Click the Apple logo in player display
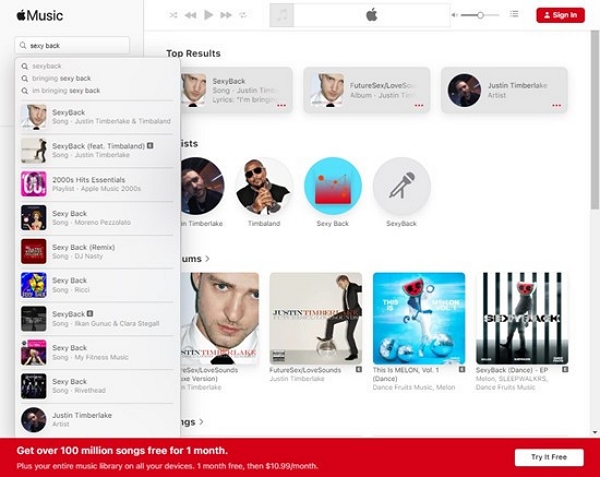 tap(372, 15)
